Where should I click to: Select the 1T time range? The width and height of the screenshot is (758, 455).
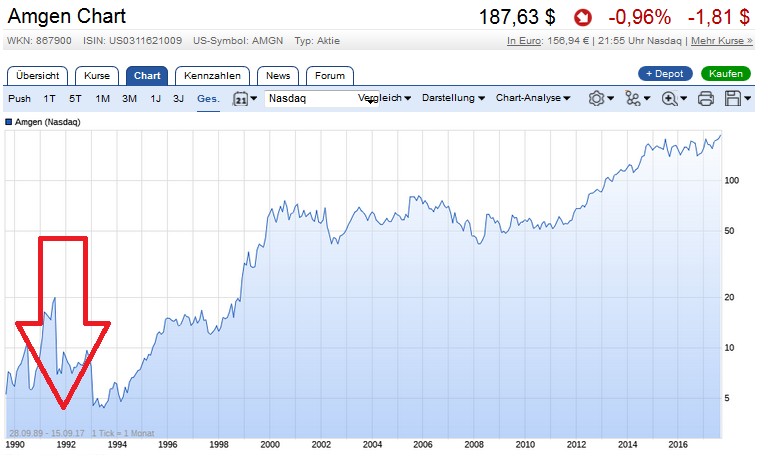[49, 99]
